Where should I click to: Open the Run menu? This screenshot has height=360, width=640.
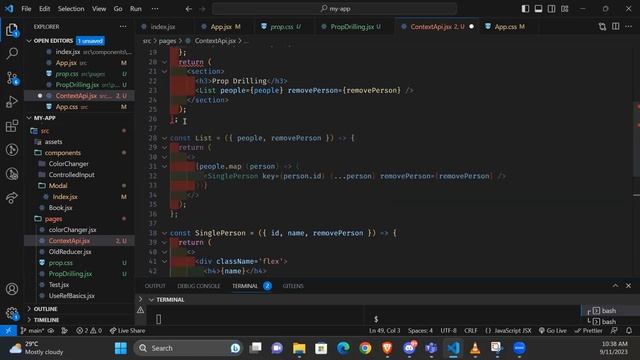136,9
